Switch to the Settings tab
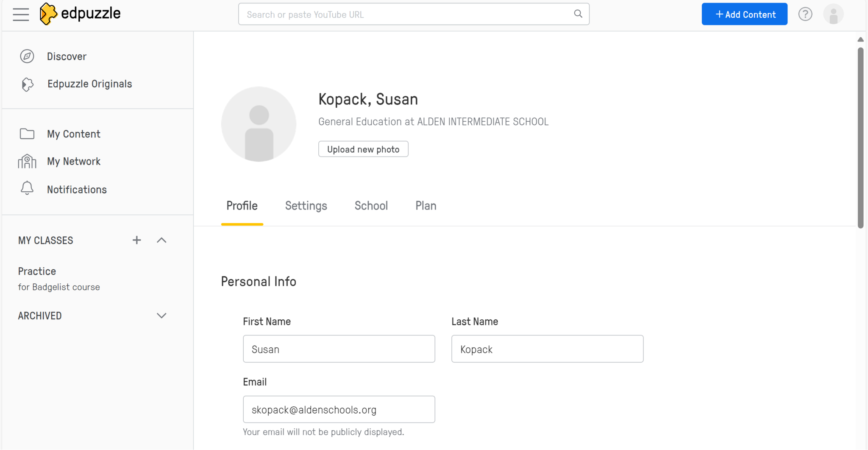868x450 pixels. pyautogui.click(x=306, y=206)
